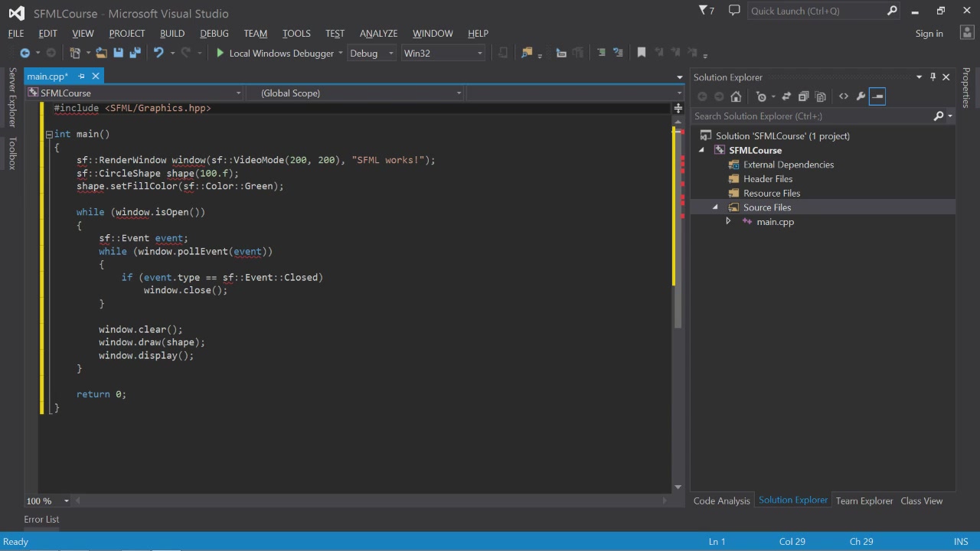Viewport: 980px width, 551px height.
Task: Save main.cpp with the floppy disk icon
Action: click(x=118, y=53)
